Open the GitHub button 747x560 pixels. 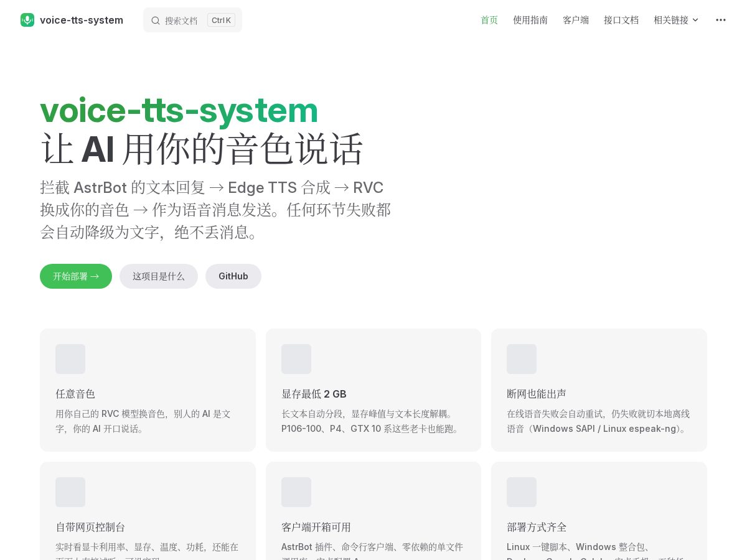233,276
